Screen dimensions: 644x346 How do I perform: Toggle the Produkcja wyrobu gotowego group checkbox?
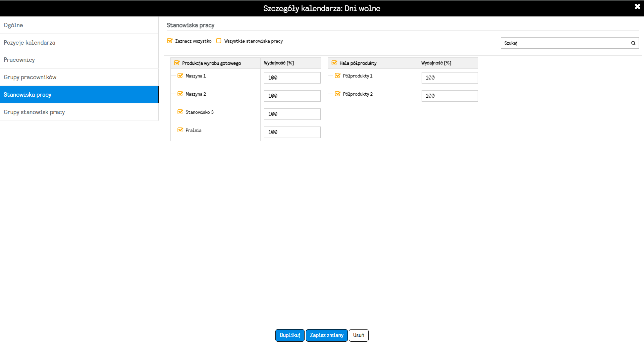click(x=177, y=63)
